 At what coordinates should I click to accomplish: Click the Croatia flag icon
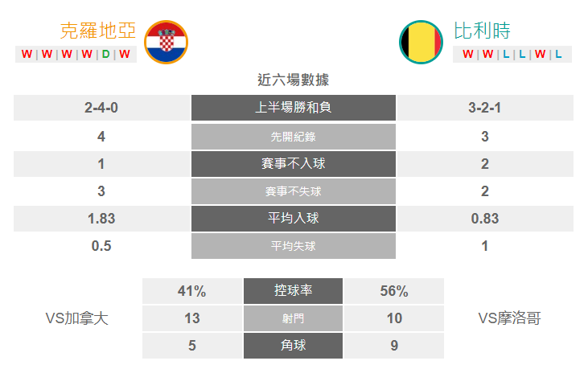pyautogui.click(x=166, y=42)
